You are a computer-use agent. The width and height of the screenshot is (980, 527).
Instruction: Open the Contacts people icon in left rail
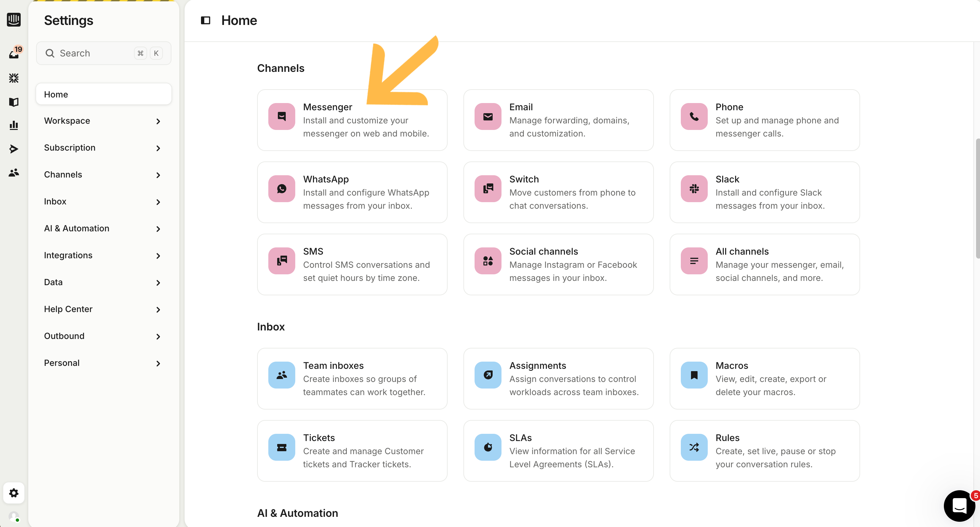click(14, 173)
